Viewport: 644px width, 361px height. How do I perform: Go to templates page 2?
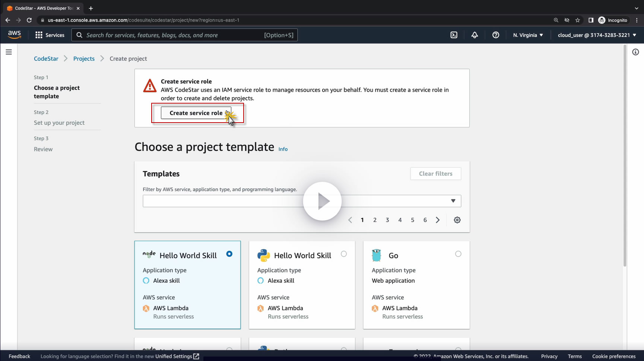375,220
